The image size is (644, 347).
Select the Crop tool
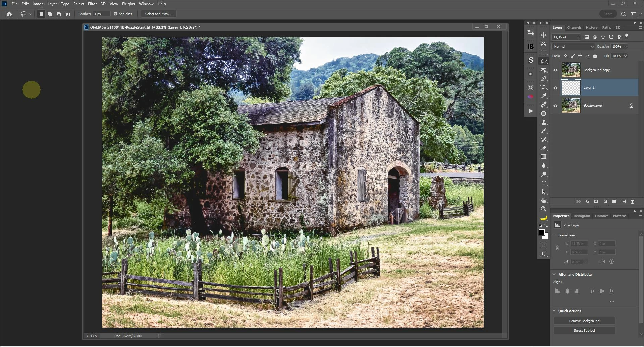pos(543,87)
